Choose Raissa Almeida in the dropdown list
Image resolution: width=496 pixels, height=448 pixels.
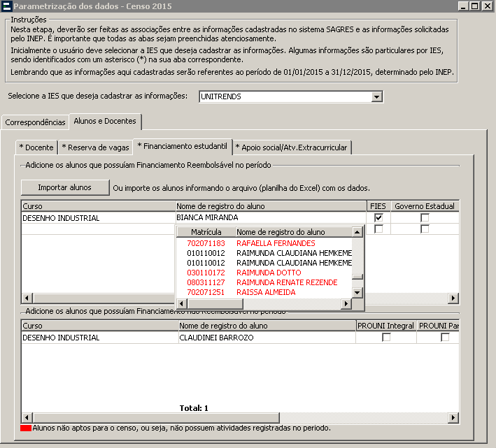pyautogui.click(x=266, y=292)
